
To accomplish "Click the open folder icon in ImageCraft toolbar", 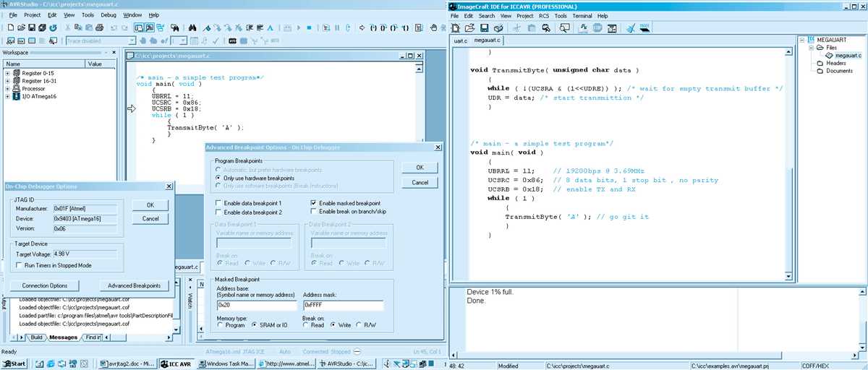I will click(469, 28).
